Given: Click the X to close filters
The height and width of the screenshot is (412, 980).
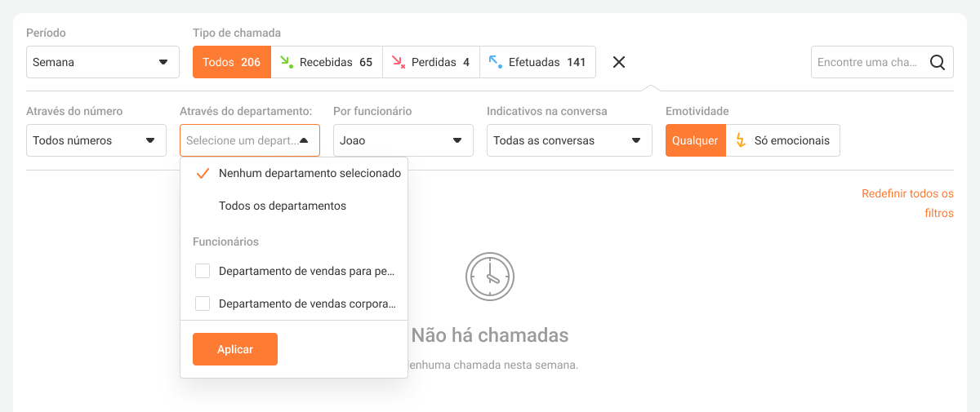Looking at the screenshot, I should coord(619,62).
